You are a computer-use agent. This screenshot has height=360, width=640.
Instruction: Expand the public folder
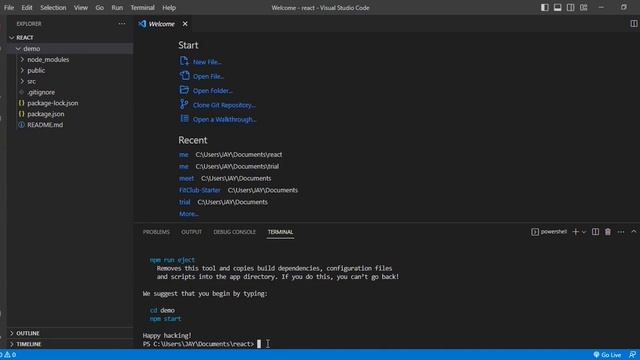coord(36,70)
